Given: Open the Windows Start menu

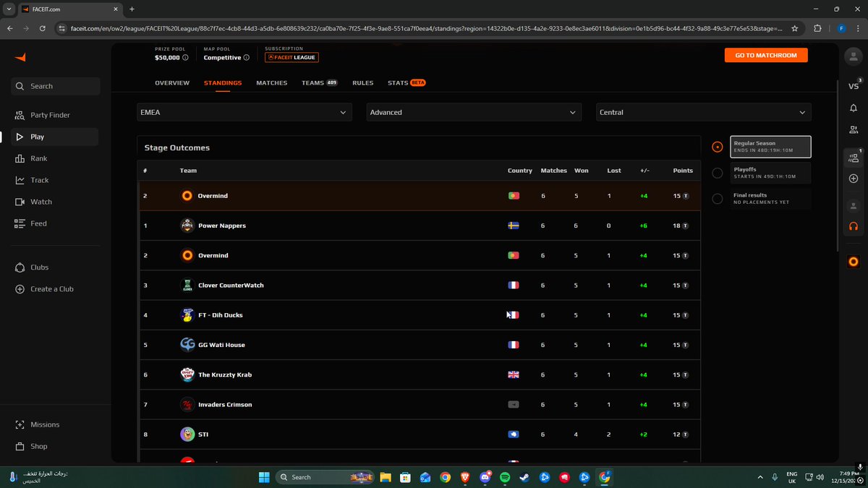Looking at the screenshot, I should 264,477.
